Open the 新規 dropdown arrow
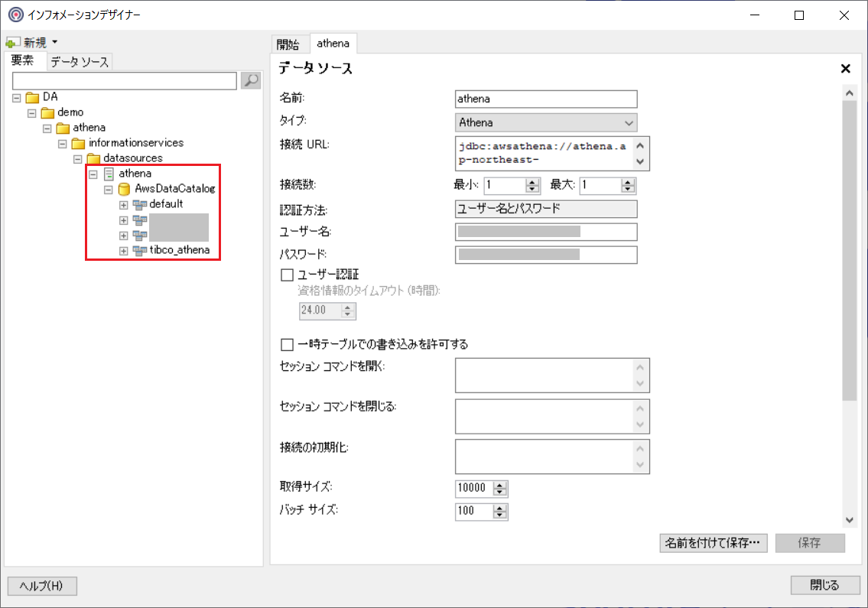868x608 pixels. [55, 42]
